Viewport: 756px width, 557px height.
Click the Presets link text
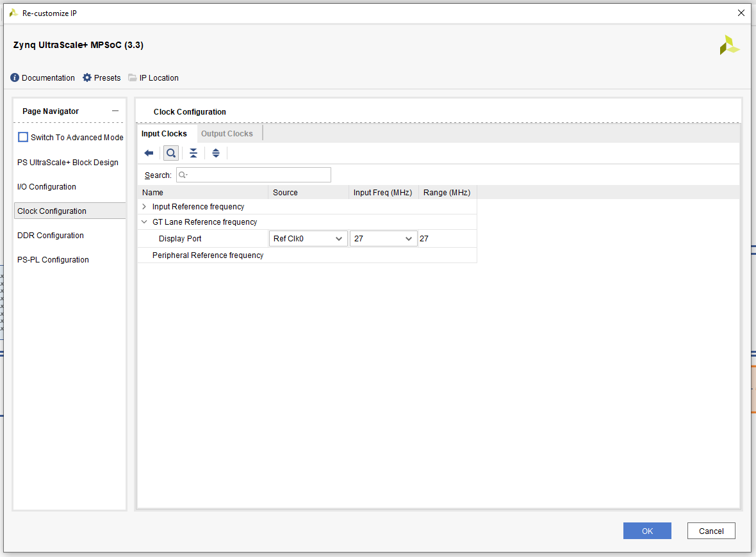click(x=107, y=78)
